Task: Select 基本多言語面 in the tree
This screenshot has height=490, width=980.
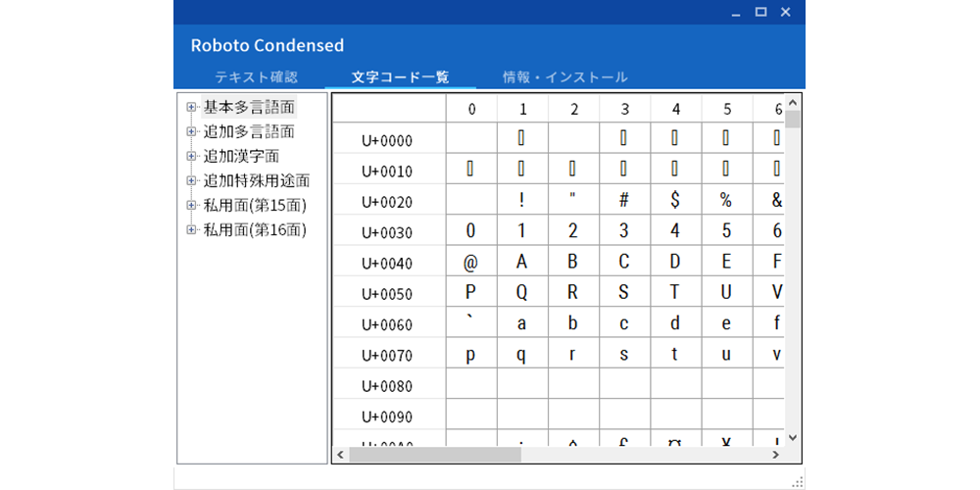Action: (x=249, y=108)
